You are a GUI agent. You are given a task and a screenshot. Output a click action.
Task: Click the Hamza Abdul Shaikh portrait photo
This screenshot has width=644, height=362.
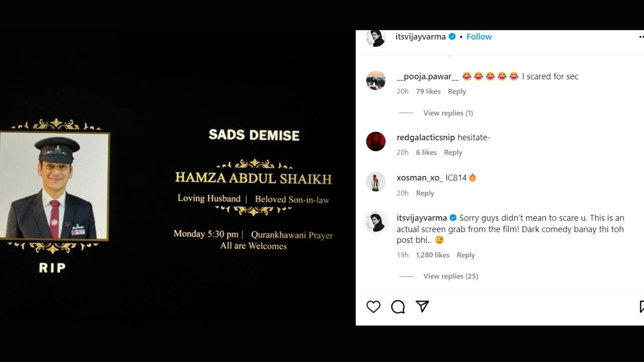54,186
